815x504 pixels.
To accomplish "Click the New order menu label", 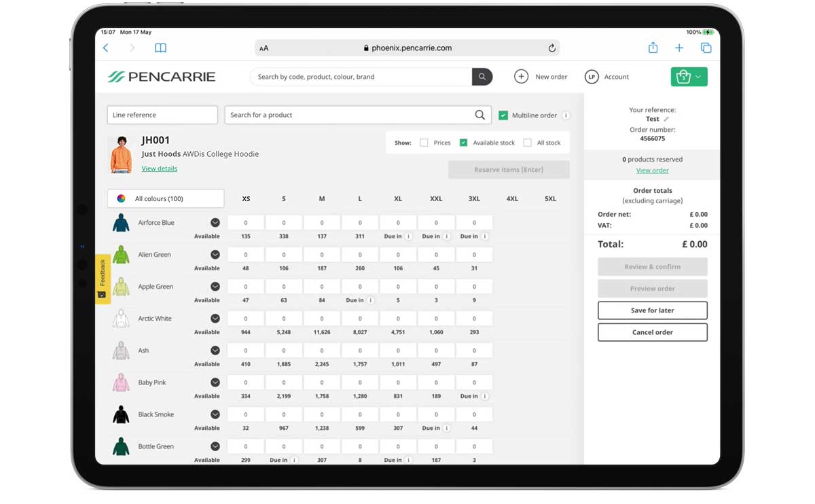I will point(551,77).
